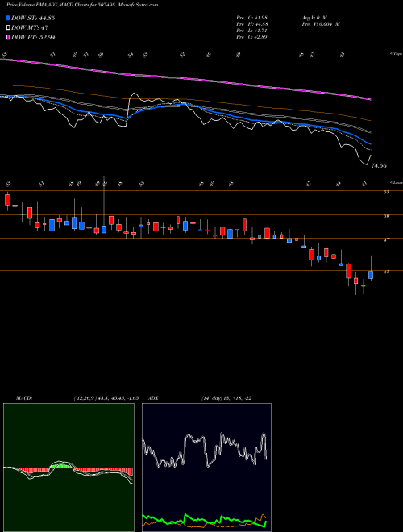
Task: Click the magenta DOW PT legend swatch
Action: 9,37
